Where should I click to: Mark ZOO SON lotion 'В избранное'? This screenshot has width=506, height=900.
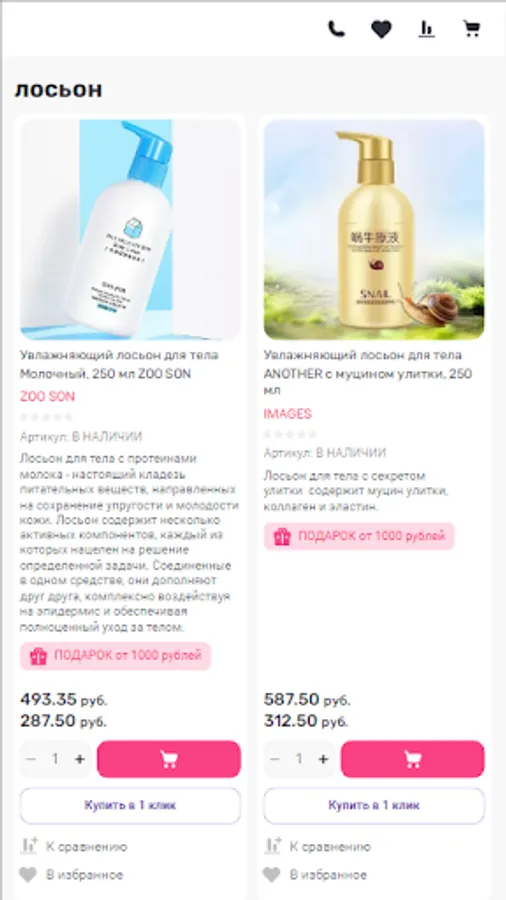click(72, 875)
